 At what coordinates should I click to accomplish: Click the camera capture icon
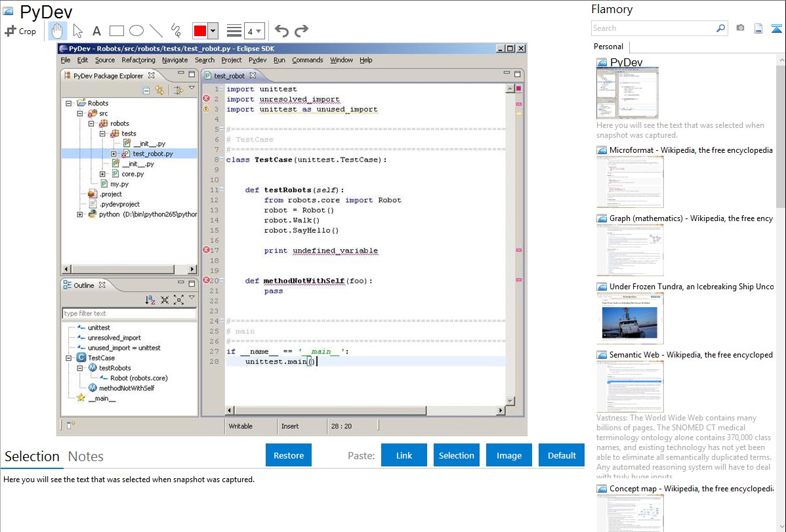pyautogui.click(x=740, y=28)
